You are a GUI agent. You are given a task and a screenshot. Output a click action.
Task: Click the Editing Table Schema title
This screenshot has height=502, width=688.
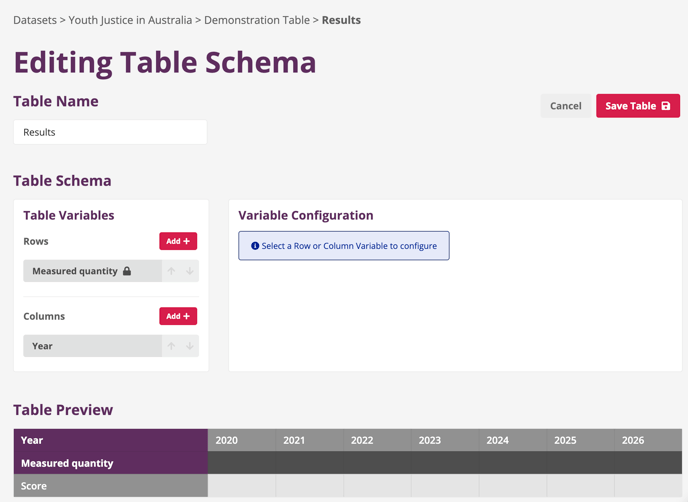coord(165,62)
